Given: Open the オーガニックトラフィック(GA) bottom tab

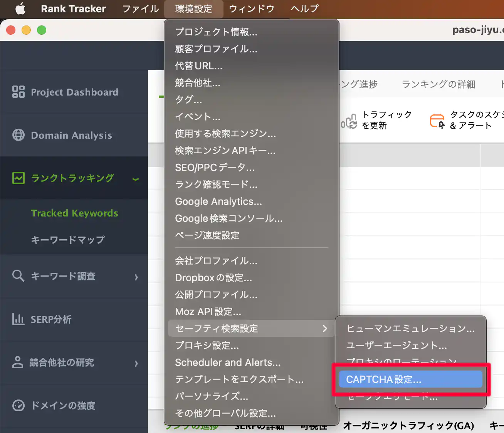Looking at the screenshot, I should [408, 425].
